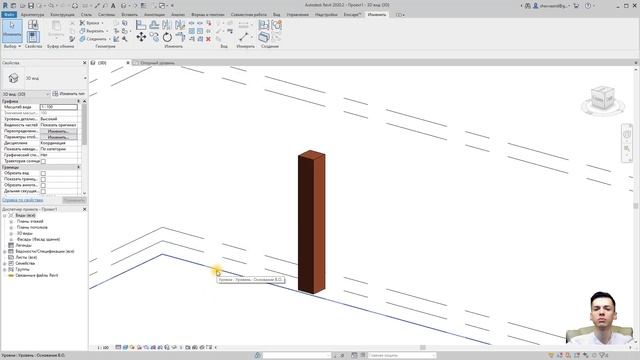Click the Save icon in quick access toolbar
The image size is (640, 360).
click(31, 6)
